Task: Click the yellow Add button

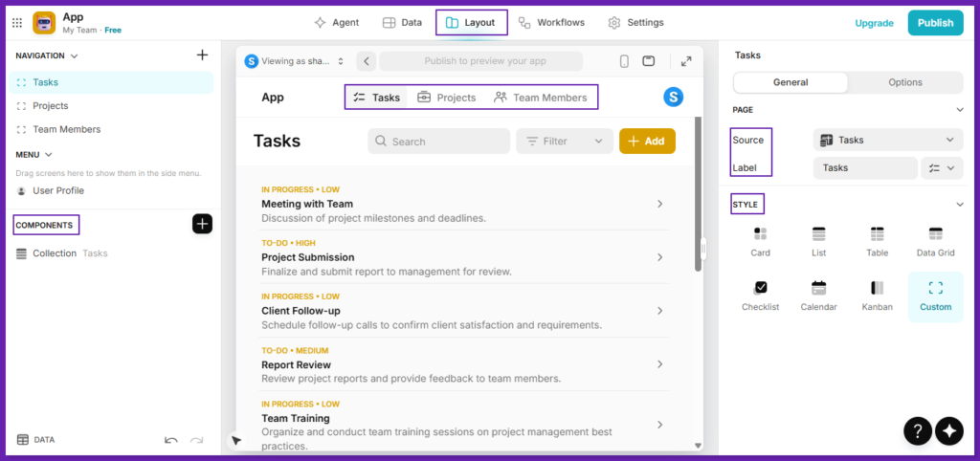Action: 647,142
